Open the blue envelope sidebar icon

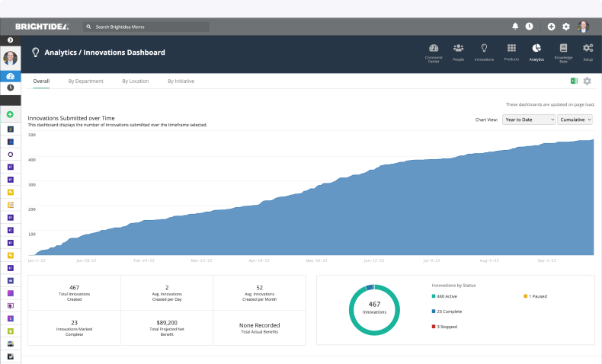coord(11,280)
